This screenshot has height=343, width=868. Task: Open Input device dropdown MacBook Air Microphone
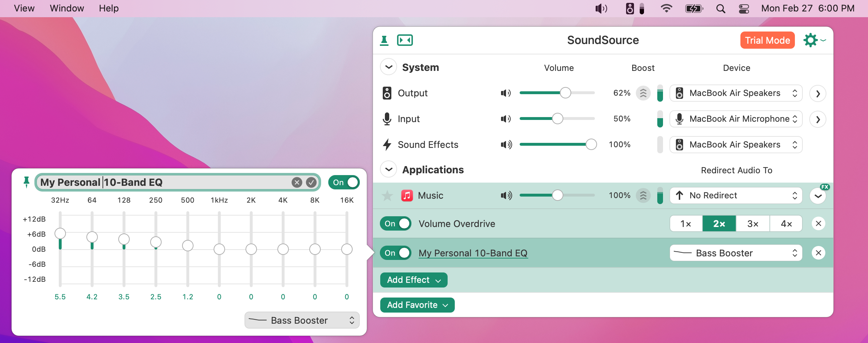(x=736, y=119)
